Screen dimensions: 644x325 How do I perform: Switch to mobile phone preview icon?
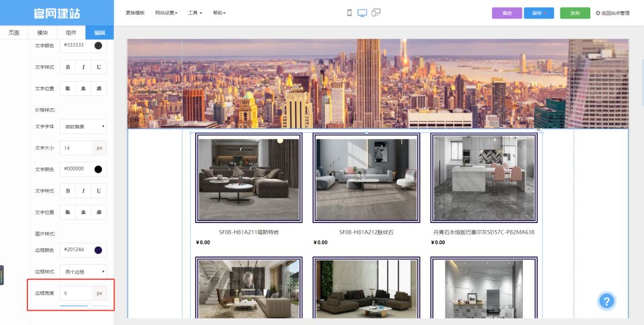tap(349, 13)
